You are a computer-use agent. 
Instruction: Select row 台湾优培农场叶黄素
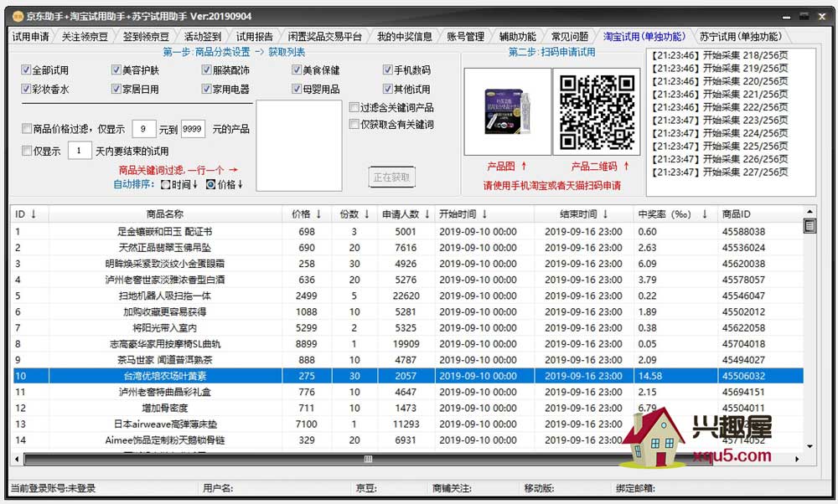tap(408, 376)
